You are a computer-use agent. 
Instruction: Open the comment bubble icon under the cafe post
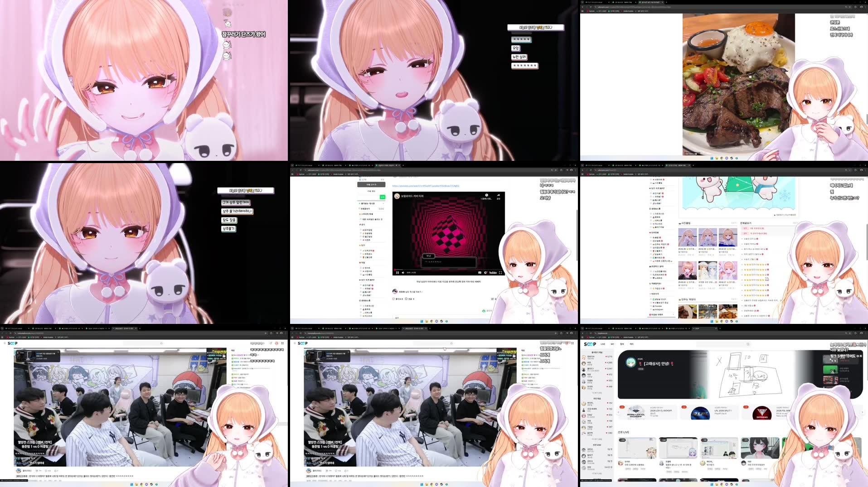[x=406, y=299]
